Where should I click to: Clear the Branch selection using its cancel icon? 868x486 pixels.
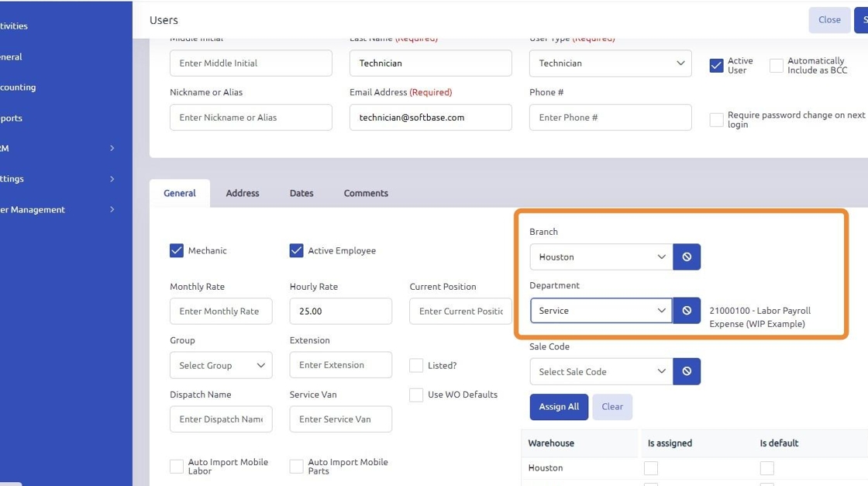[x=687, y=257]
